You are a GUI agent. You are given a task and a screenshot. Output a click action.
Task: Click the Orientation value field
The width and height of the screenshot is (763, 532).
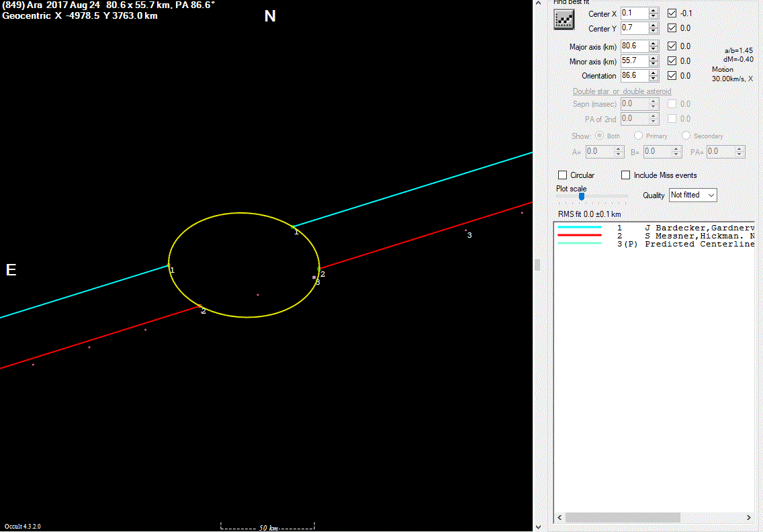pos(635,75)
